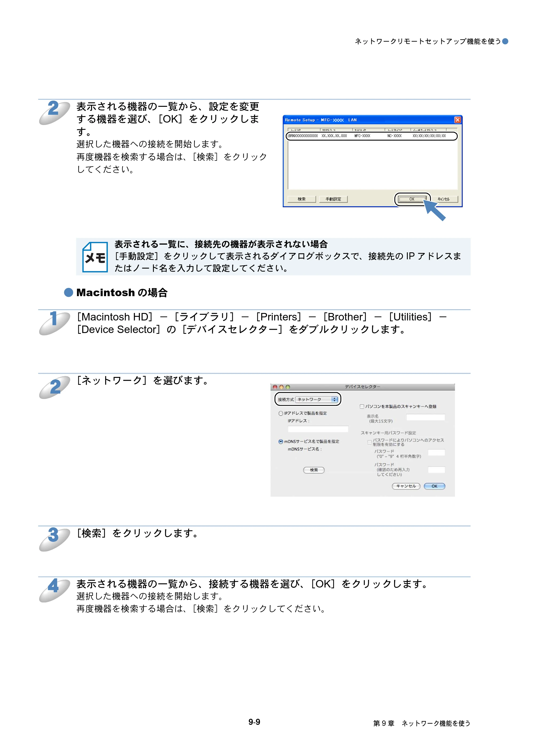Click the footer text '第 9 章 ネットワーク機能を使う'
The image size is (534, 756).
[x=422, y=723]
